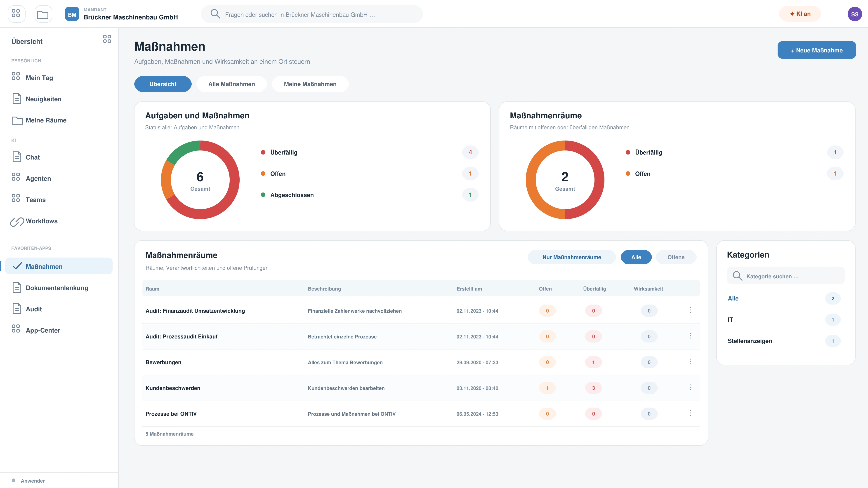Select Maßnahmen in favorites sidebar
868x488 pixels.
pos(59,266)
